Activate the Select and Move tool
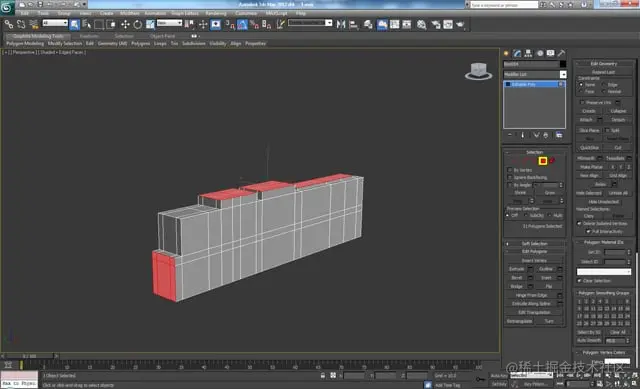Screen dimensions: 640x389 (125, 24)
